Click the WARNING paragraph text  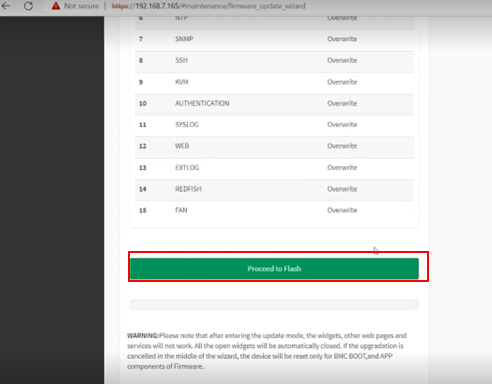click(x=267, y=351)
